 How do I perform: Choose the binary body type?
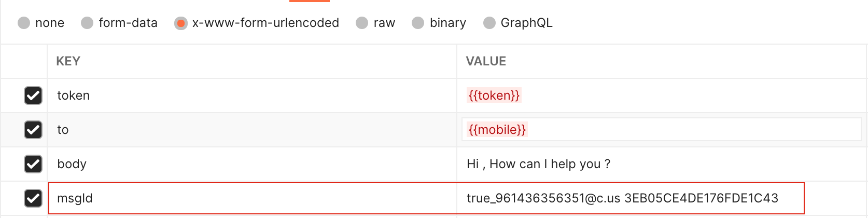pos(418,23)
